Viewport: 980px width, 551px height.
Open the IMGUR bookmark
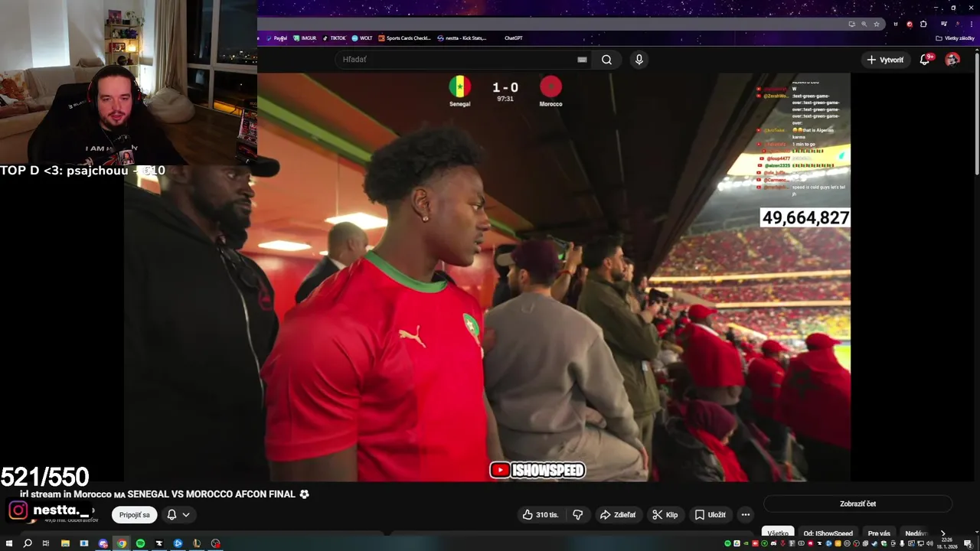(x=305, y=38)
